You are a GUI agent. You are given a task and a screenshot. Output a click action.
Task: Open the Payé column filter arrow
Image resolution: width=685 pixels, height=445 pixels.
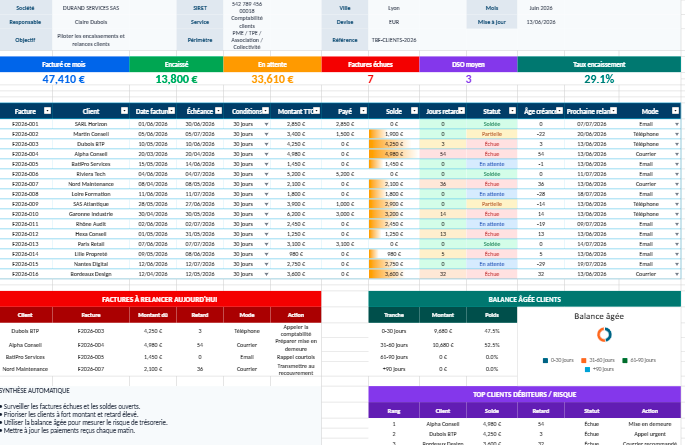pyautogui.click(x=363, y=111)
